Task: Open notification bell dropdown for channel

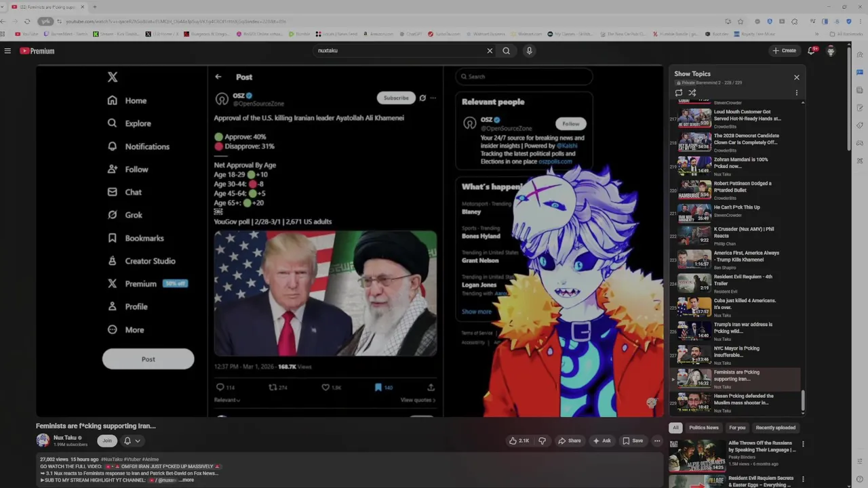Action: 132,441
